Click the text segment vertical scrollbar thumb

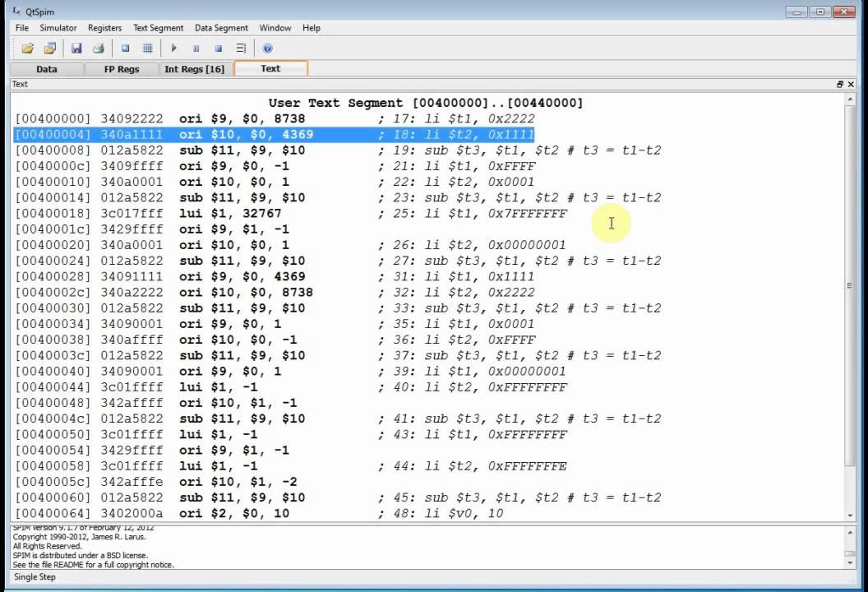850,285
